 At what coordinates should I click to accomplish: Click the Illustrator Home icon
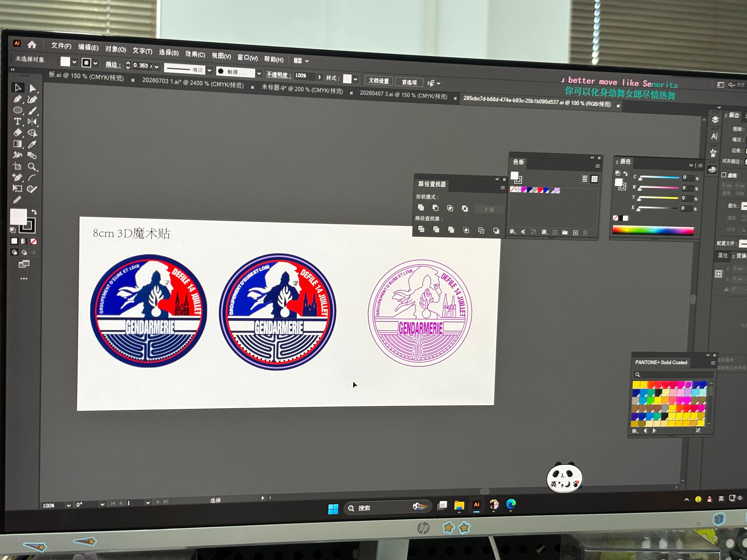coord(32,44)
